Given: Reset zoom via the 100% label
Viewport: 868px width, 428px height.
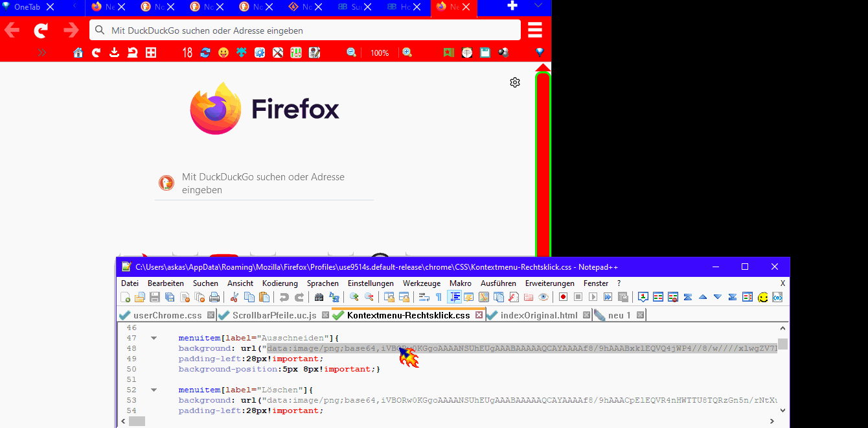Looking at the screenshot, I should (380, 53).
